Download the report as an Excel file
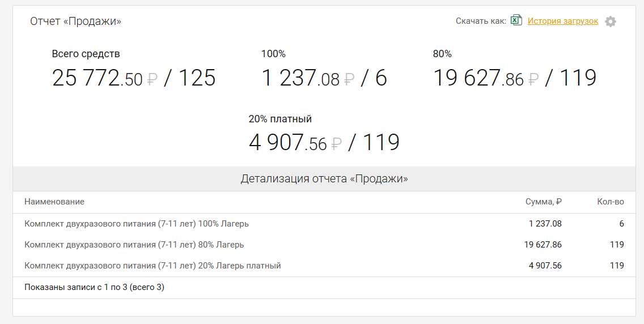The height and width of the screenshot is (324, 644). [516, 21]
